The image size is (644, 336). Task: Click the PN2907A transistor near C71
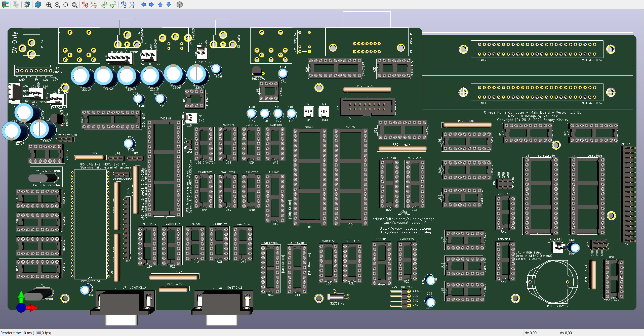258,71
